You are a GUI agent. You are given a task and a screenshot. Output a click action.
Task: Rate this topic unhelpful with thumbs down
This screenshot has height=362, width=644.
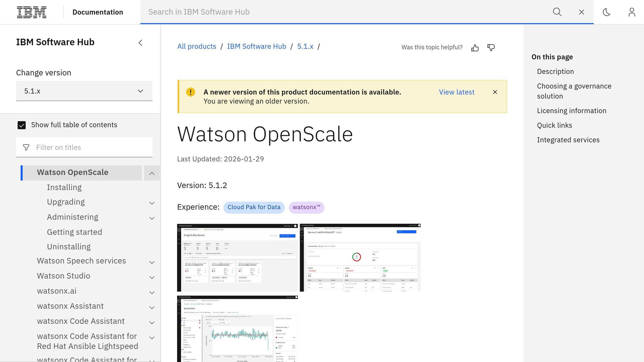[x=491, y=47]
